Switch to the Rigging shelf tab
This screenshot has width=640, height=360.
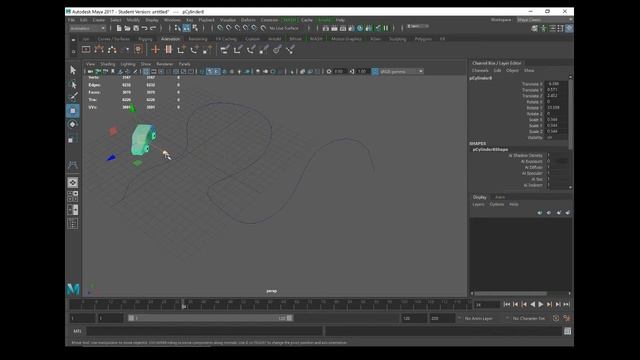[145, 39]
